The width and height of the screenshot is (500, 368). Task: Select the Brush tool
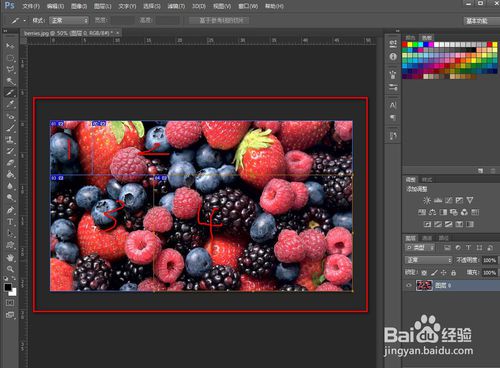click(10, 128)
